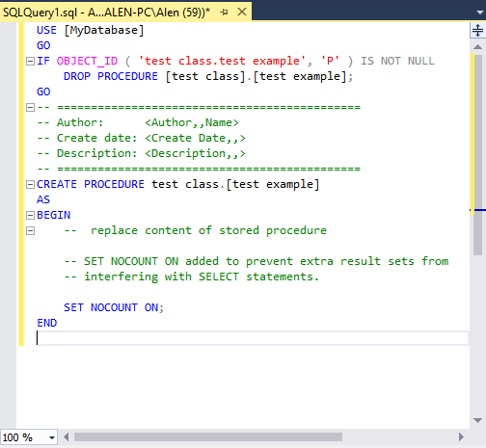The height and width of the screenshot is (448, 486).
Task: Click the horizontal scrollbar thumb
Action: click(x=208, y=437)
